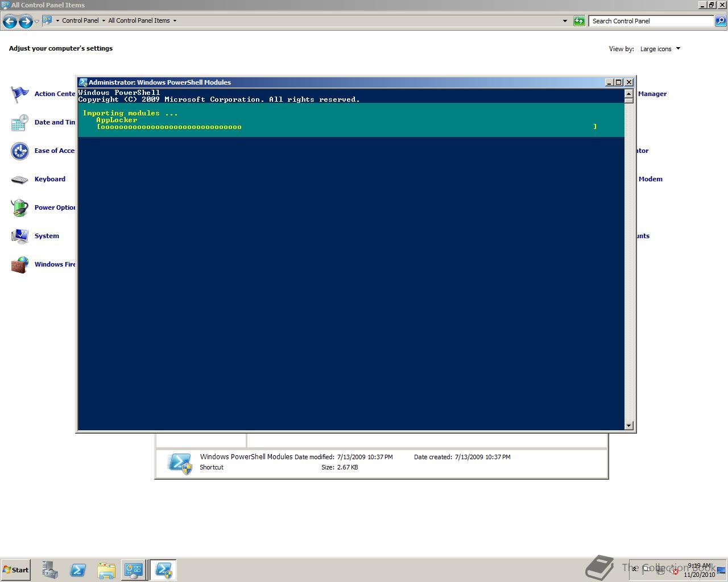Open the Keyboard link

point(50,179)
